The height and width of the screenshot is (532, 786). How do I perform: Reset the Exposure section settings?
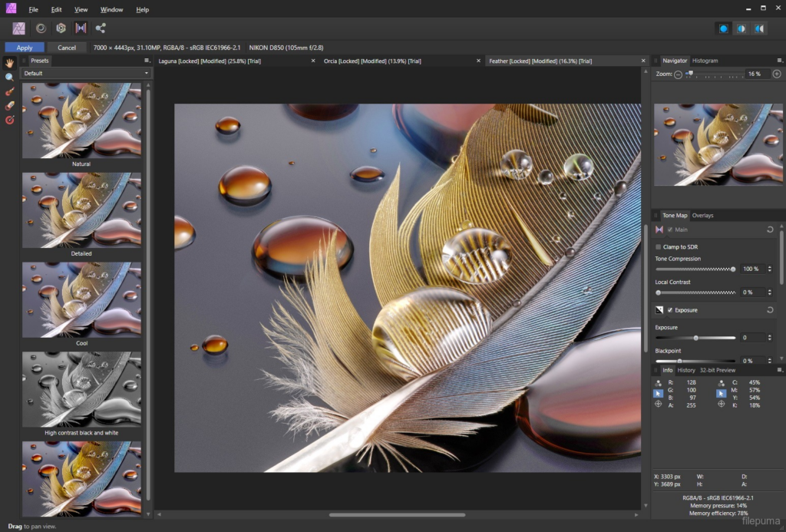click(x=770, y=310)
